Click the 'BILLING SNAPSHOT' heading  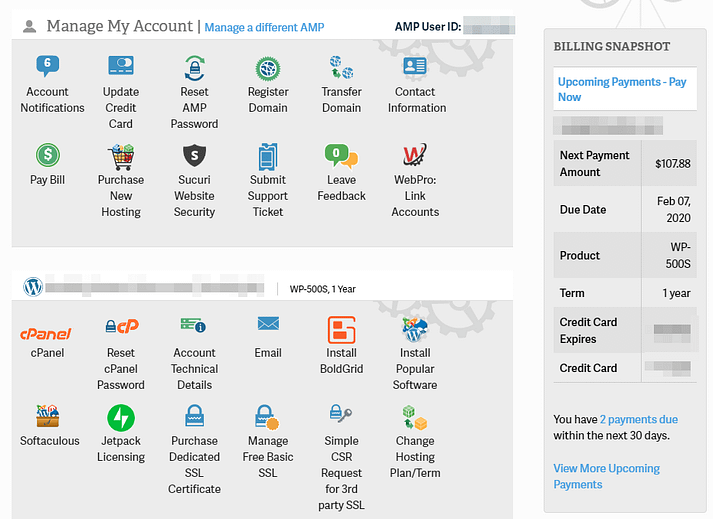pyautogui.click(x=612, y=46)
